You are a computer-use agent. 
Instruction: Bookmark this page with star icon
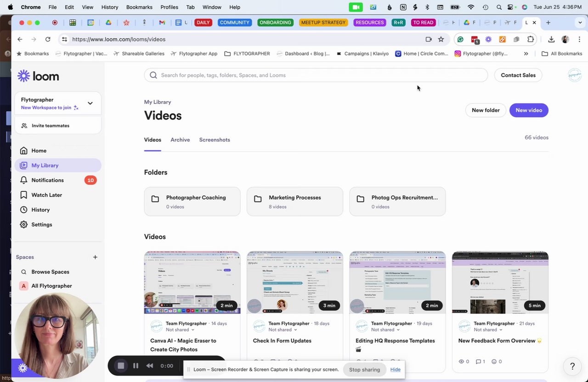tap(441, 39)
